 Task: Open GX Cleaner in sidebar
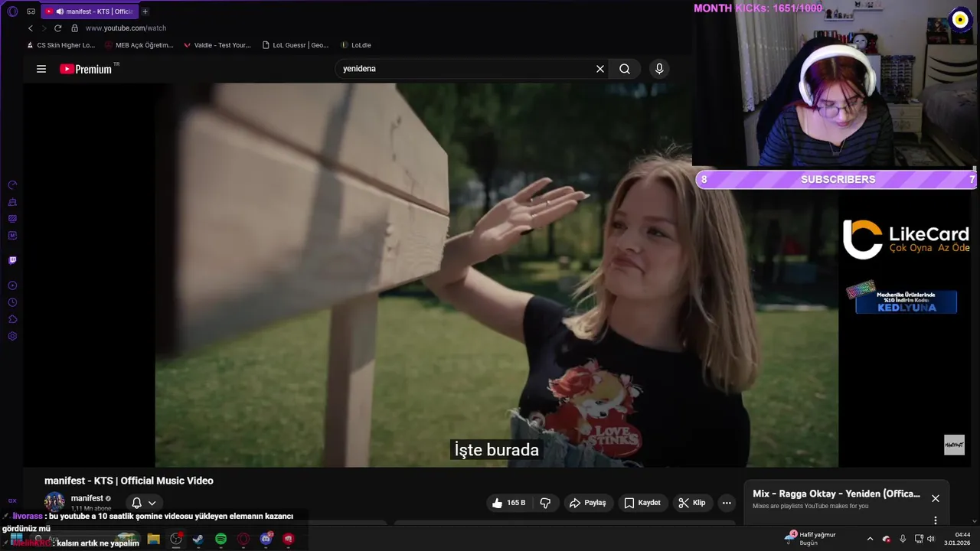click(12, 202)
